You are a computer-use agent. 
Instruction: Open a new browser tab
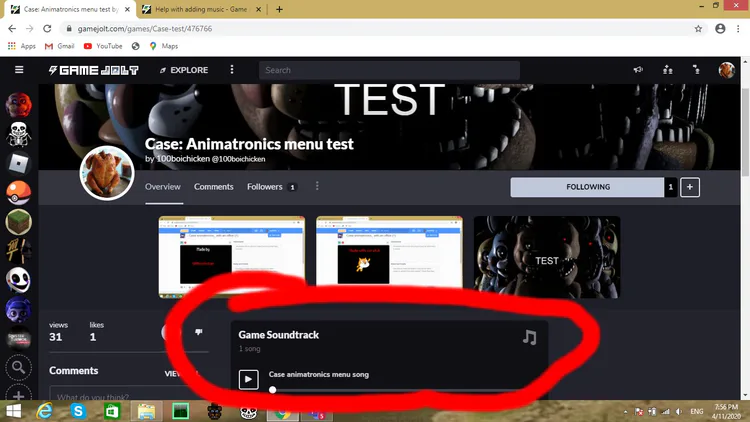coord(279,9)
